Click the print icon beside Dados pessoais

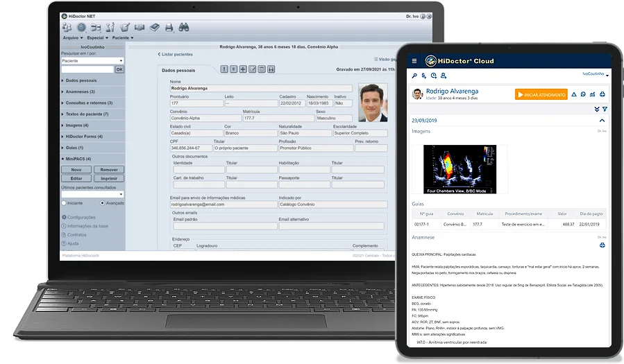pos(271,69)
